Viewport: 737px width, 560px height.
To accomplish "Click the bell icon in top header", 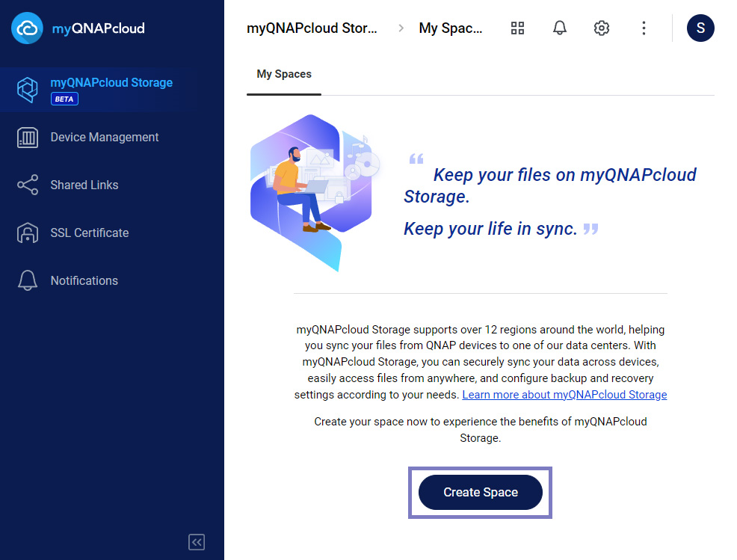I will coord(560,28).
